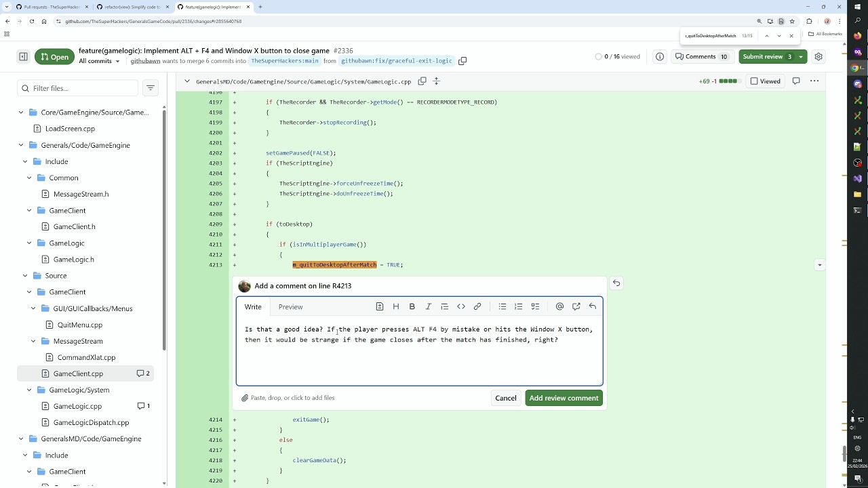Screen dimensions: 868x488
Task: Reference an issue or pull request
Action: pos(576,307)
